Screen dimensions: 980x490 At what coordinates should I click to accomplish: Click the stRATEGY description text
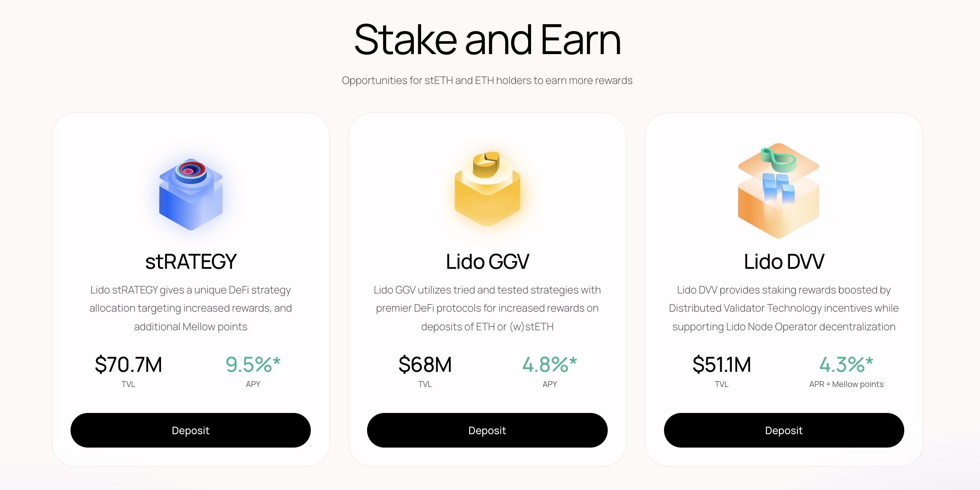pyautogui.click(x=191, y=308)
